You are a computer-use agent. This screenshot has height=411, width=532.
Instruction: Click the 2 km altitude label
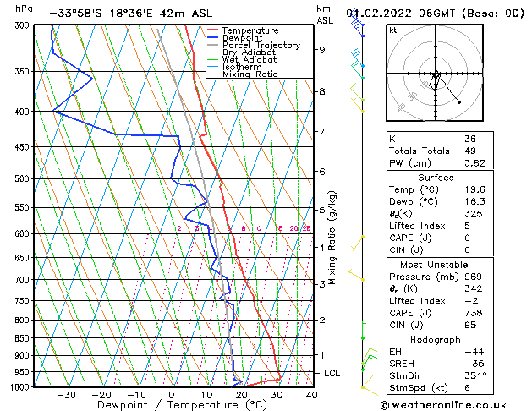[321, 321]
